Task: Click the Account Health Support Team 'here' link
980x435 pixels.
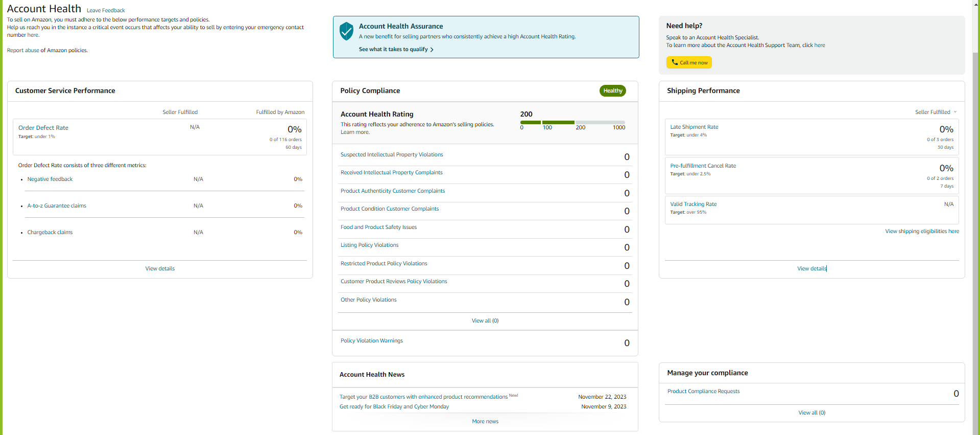Action: pyautogui.click(x=820, y=45)
